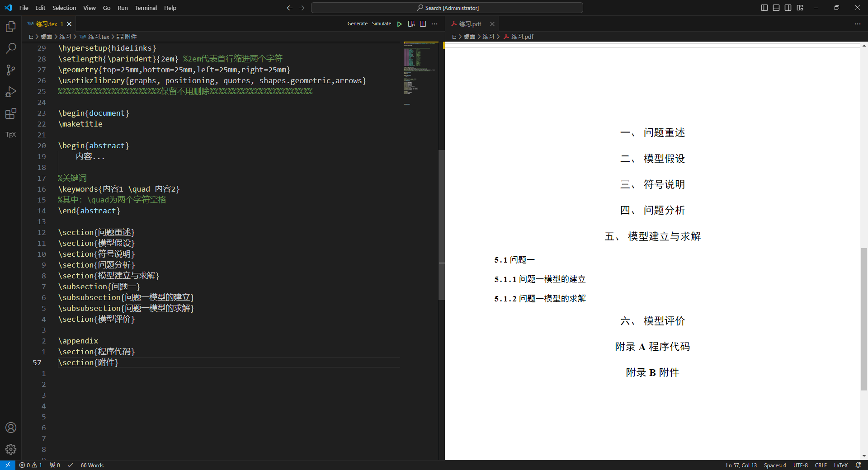The height and width of the screenshot is (470, 868).
Task: Open the Search view in activity bar
Action: (11, 48)
